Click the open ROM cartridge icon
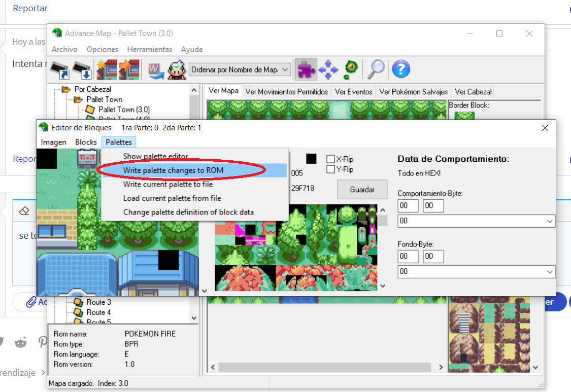The width and height of the screenshot is (571, 392). click(60, 69)
